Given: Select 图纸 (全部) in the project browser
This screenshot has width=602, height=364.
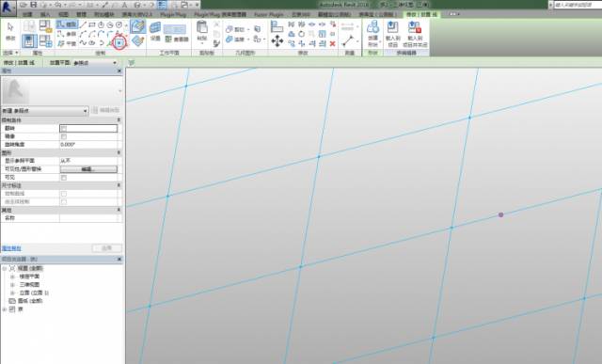Looking at the screenshot, I should click(30, 301).
